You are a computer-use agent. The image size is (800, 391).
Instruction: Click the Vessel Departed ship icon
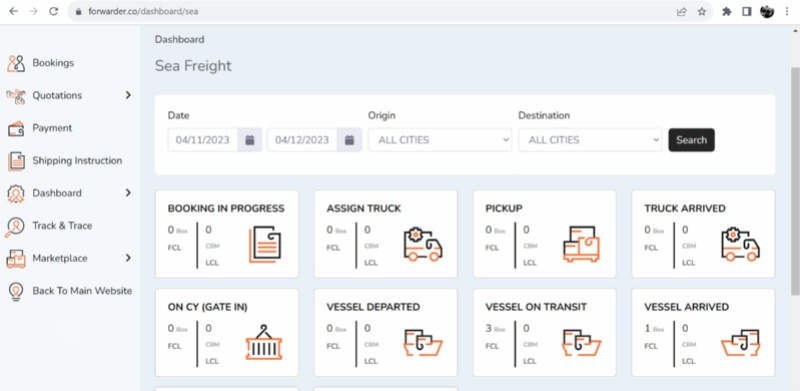(x=423, y=343)
